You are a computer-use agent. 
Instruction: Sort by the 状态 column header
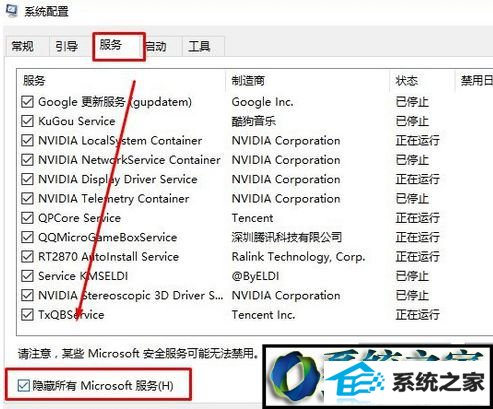[x=423, y=80]
